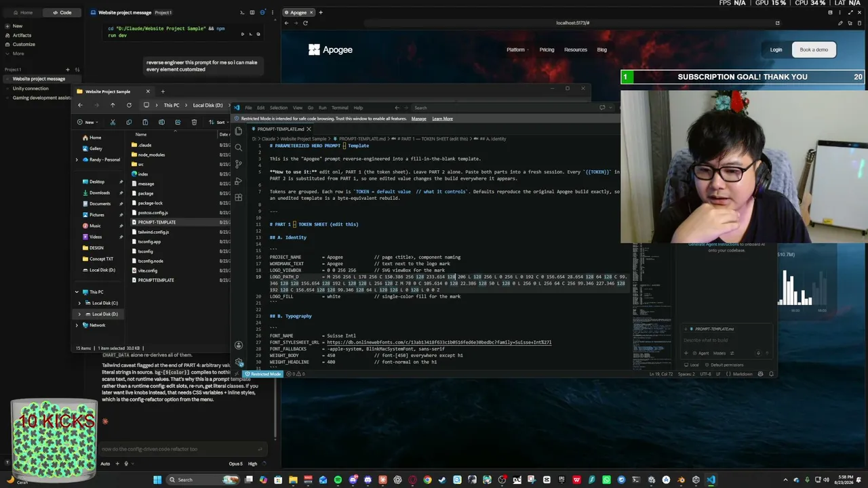This screenshot has width=868, height=488.
Task: Open the terminal icon in Claude header
Action: 242,12
